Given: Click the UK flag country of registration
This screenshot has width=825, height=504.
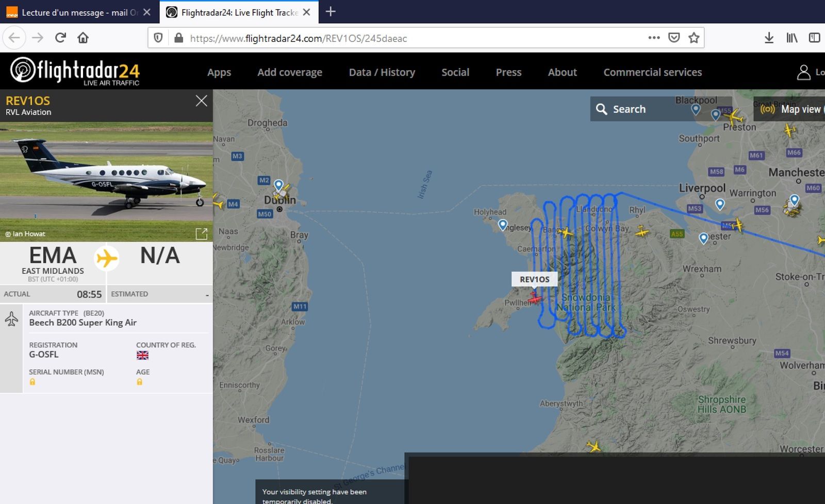Looking at the screenshot, I should coord(142,355).
